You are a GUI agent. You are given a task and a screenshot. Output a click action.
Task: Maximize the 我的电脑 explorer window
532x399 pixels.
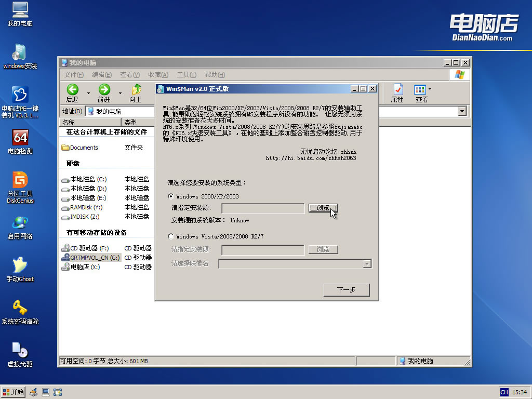456,63
